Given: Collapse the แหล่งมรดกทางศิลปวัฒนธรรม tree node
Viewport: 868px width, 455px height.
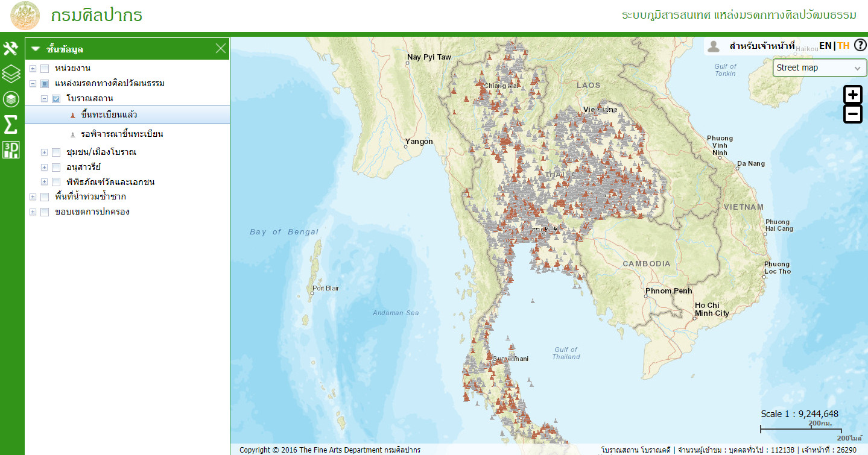Looking at the screenshot, I should coord(33,84).
